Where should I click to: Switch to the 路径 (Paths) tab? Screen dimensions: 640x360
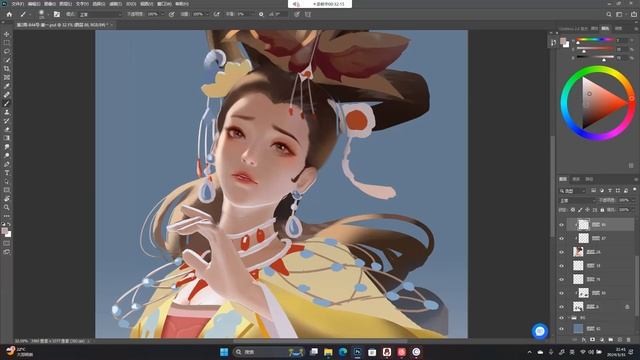(589, 179)
